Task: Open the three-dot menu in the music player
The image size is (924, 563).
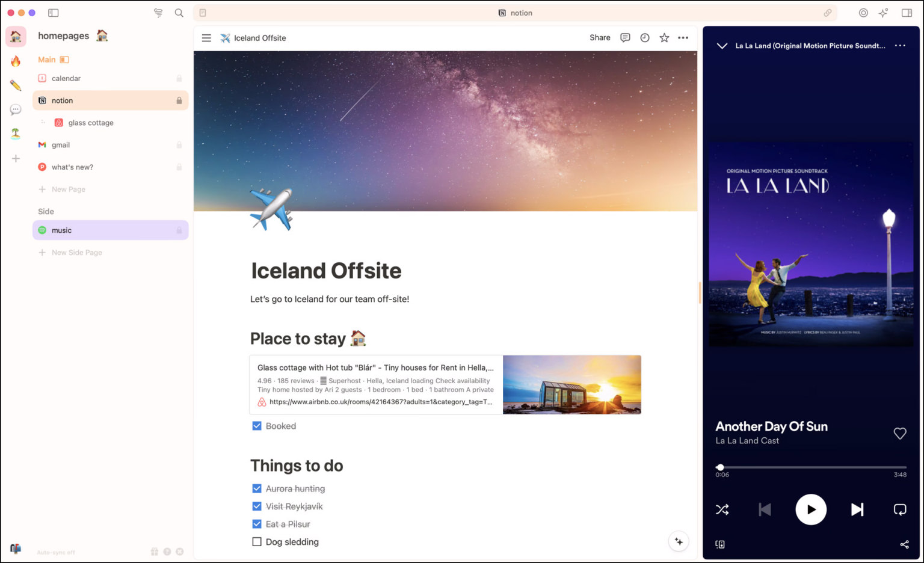Action: 900,45
